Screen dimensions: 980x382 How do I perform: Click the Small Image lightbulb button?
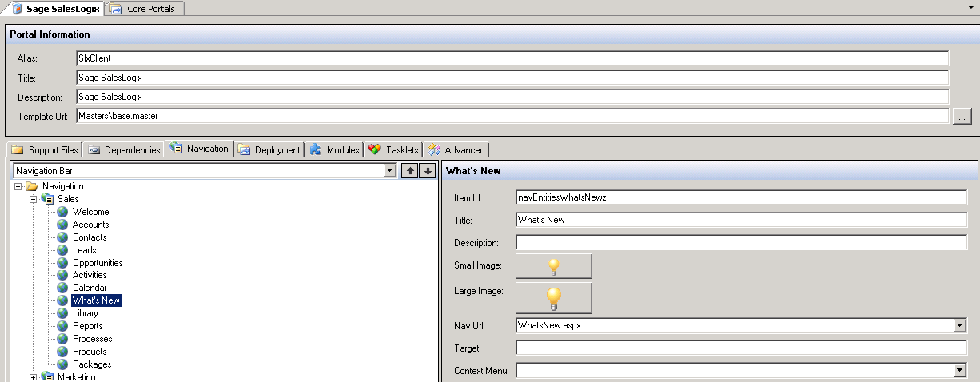coord(553,266)
